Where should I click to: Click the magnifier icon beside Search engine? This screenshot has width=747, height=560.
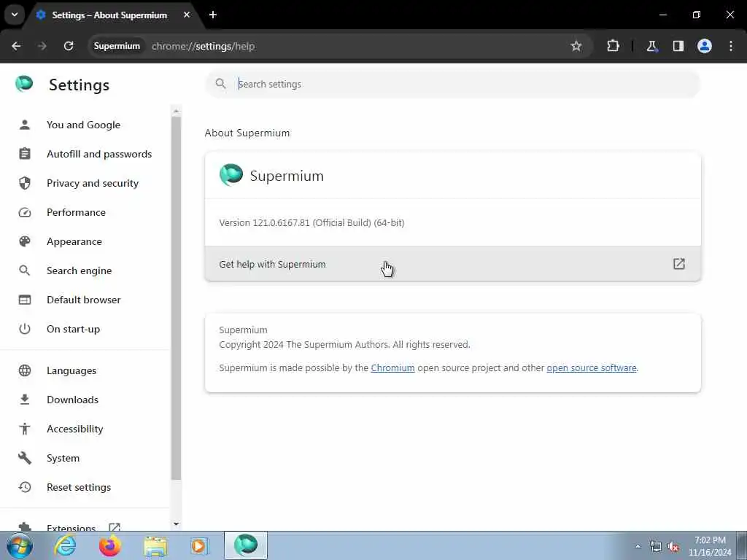click(24, 271)
